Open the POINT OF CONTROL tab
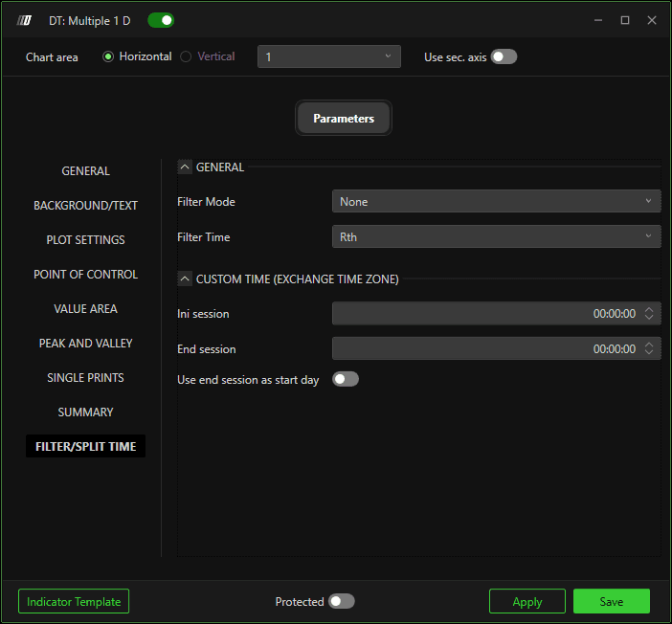 click(x=86, y=275)
